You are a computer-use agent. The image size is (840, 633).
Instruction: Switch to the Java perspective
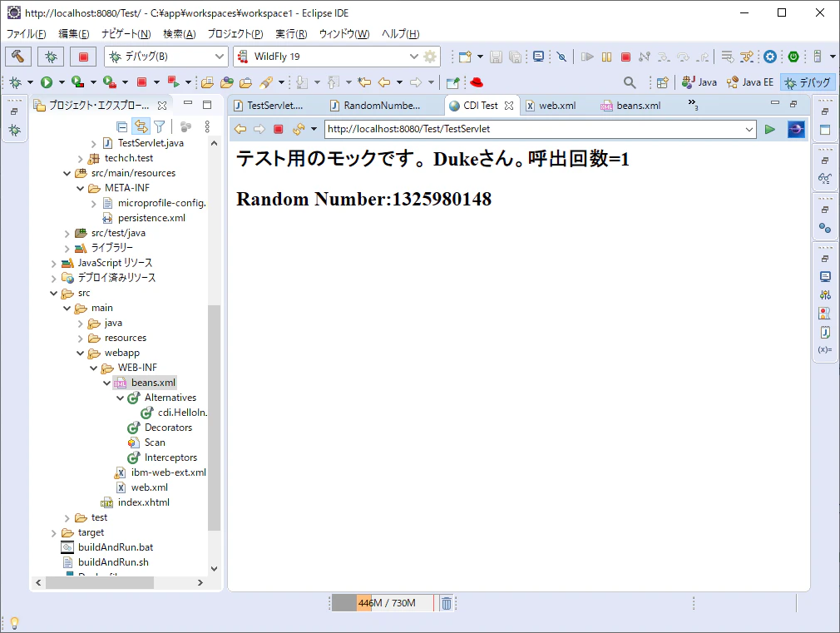699,82
